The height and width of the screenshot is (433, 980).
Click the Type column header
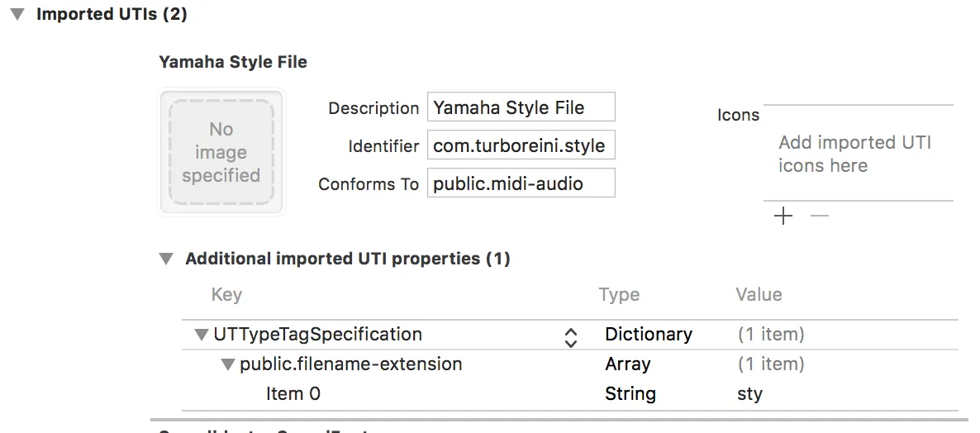point(619,295)
